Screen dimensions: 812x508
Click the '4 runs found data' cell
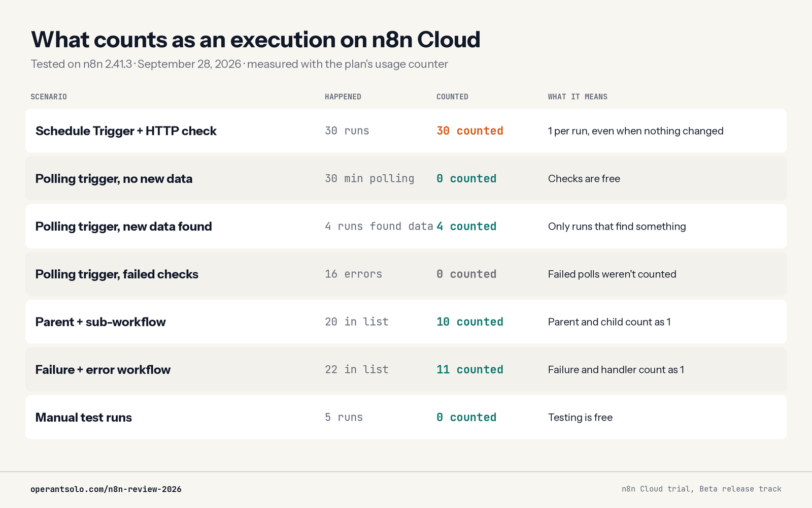coord(379,227)
